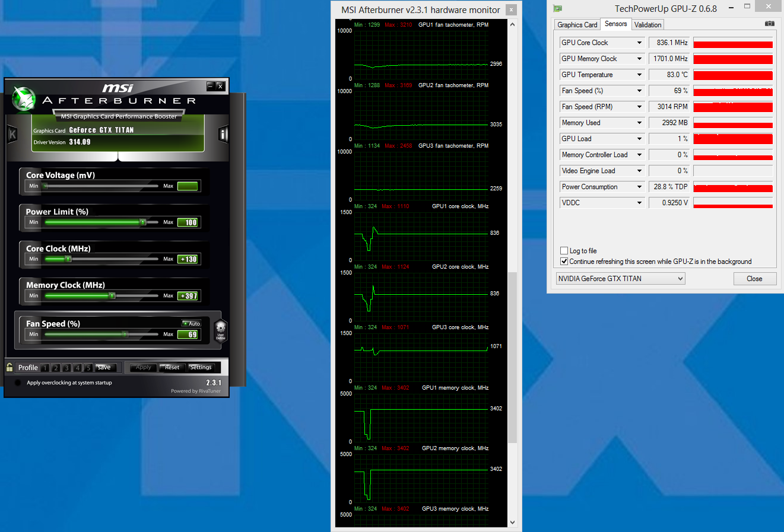The width and height of the screenshot is (784, 532).
Task: Click the Memory Clock value field +397
Action: pyautogui.click(x=188, y=296)
